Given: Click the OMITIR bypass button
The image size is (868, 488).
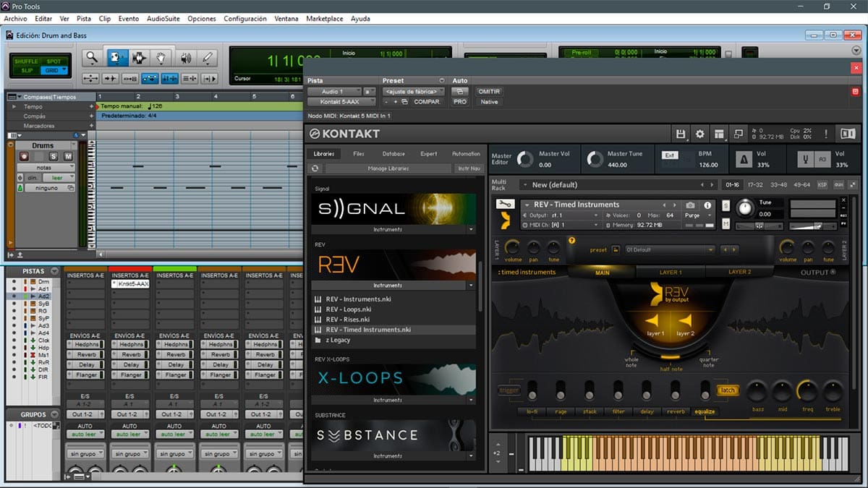Looking at the screenshot, I should pyautogui.click(x=489, y=92).
